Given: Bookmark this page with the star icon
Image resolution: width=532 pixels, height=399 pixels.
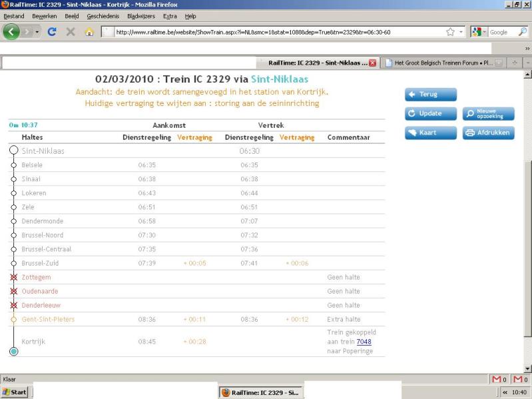Looking at the screenshot, I should pyautogui.click(x=450, y=31).
